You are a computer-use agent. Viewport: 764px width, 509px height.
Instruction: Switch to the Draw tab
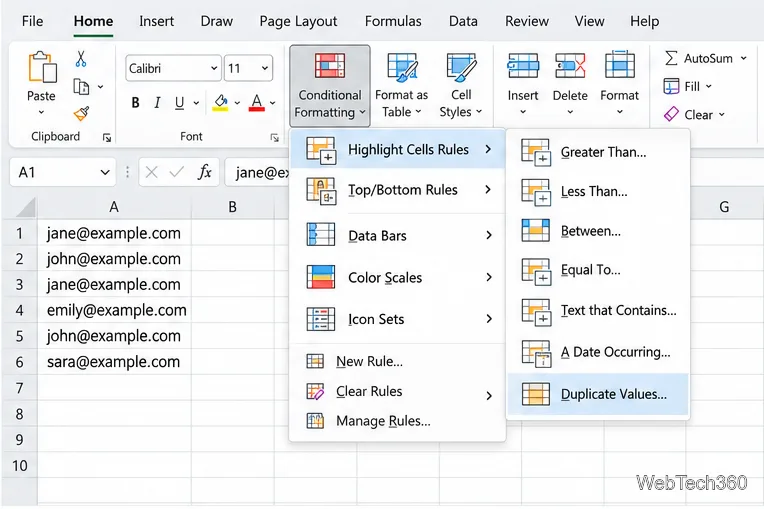click(217, 21)
